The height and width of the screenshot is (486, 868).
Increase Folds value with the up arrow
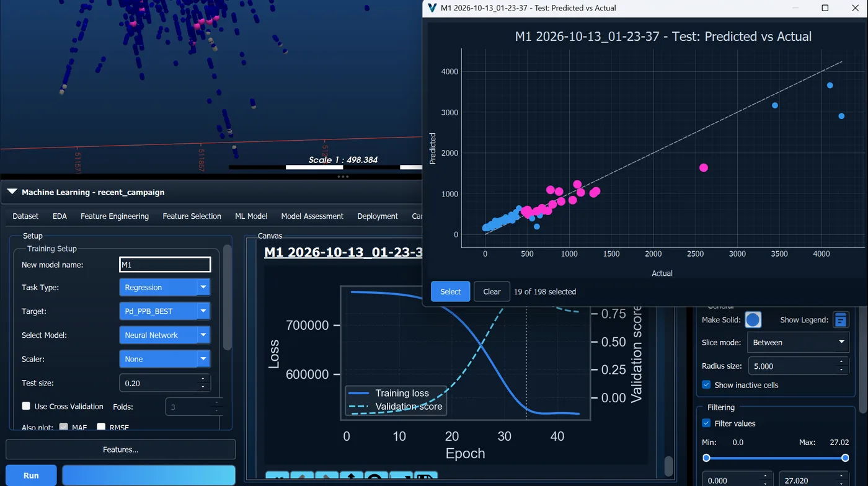[216, 403]
